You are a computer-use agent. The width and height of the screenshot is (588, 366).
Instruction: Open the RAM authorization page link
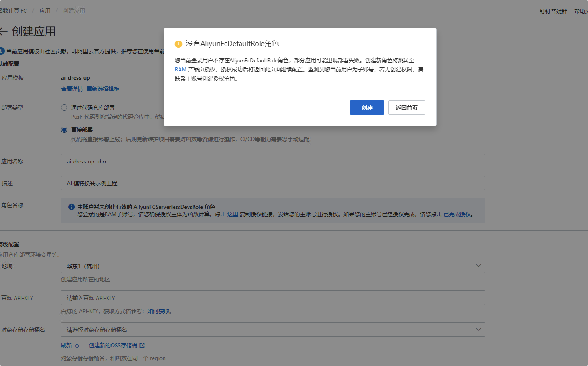pyautogui.click(x=180, y=70)
